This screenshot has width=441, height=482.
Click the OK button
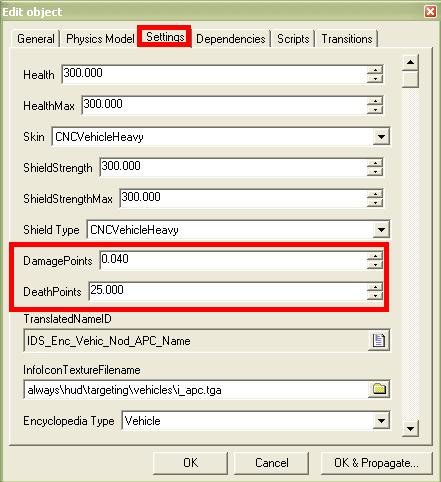pos(190,463)
